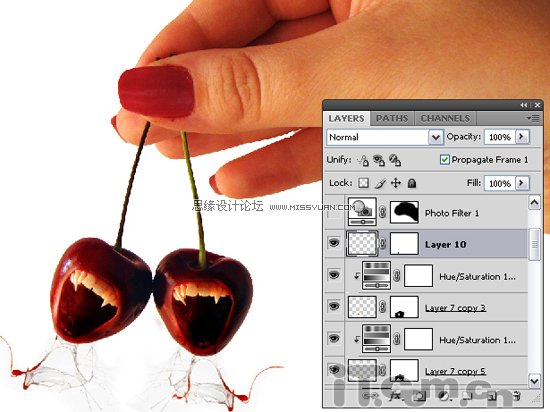550x412 pixels.
Task: Add a layer mask
Action: pos(419,396)
